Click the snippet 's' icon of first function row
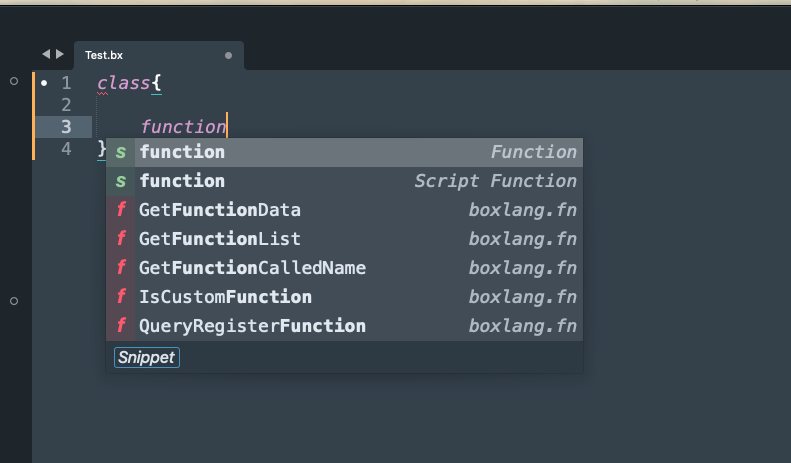The width and height of the screenshot is (791, 463). (121, 152)
